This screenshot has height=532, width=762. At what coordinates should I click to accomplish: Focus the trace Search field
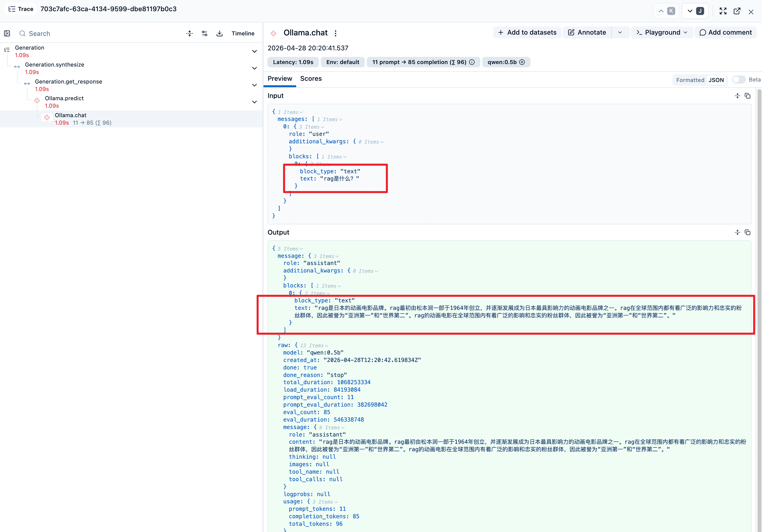pos(100,33)
